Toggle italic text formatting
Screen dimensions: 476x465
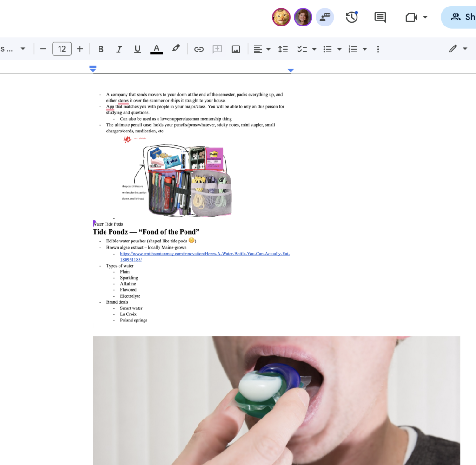click(x=119, y=49)
